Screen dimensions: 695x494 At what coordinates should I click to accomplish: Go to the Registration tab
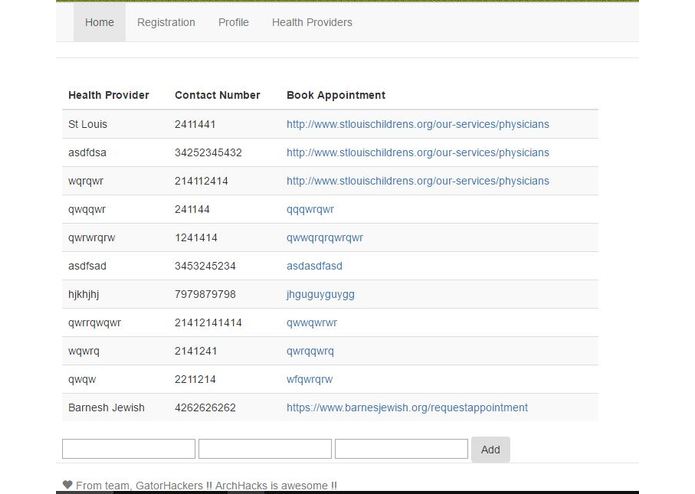pos(166,22)
